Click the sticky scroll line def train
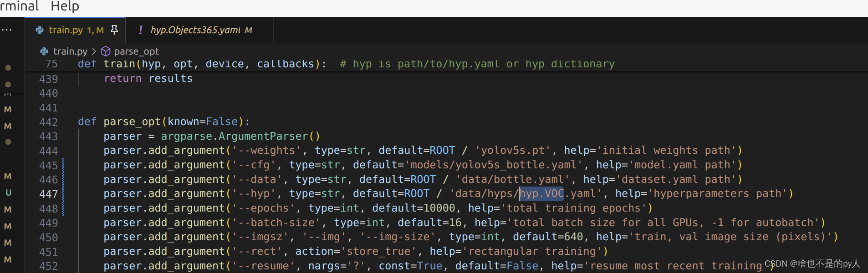Image resolution: width=868 pixels, height=273 pixels. click(x=346, y=64)
